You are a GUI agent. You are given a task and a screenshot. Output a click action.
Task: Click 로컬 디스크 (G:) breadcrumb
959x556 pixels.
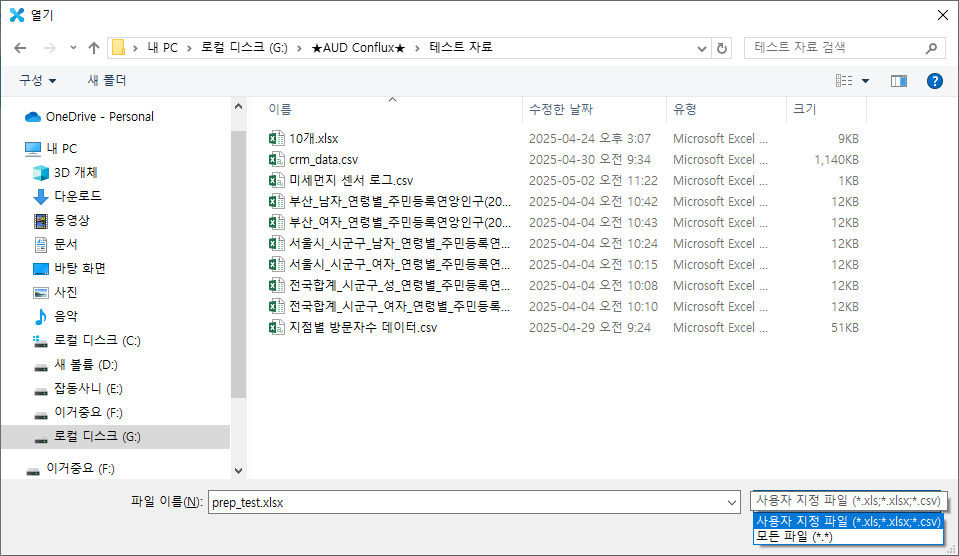point(244,48)
